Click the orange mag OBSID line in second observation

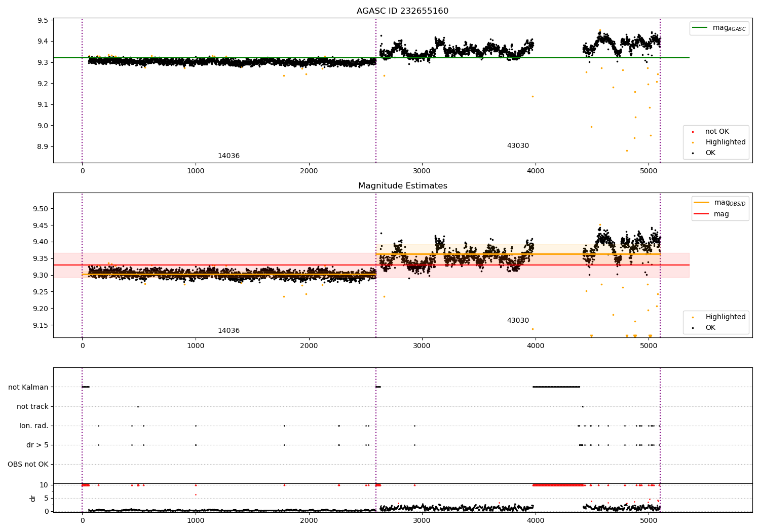point(518,254)
